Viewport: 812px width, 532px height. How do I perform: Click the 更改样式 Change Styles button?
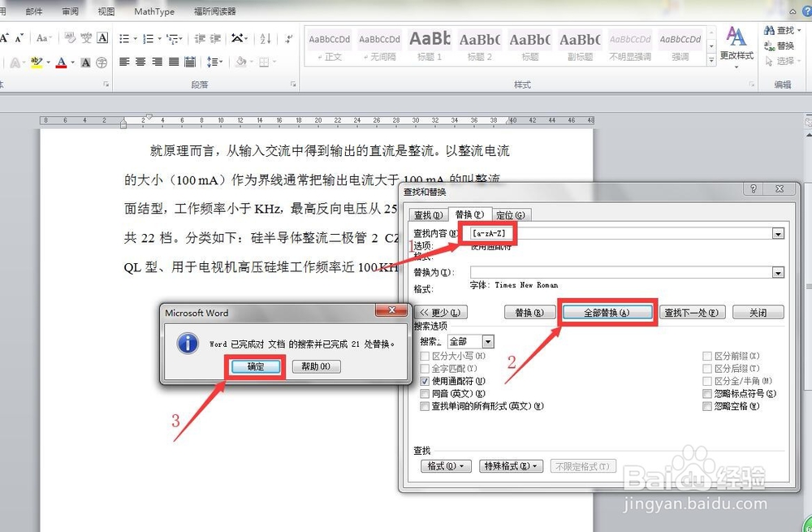pyautogui.click(x=736, y=46)
